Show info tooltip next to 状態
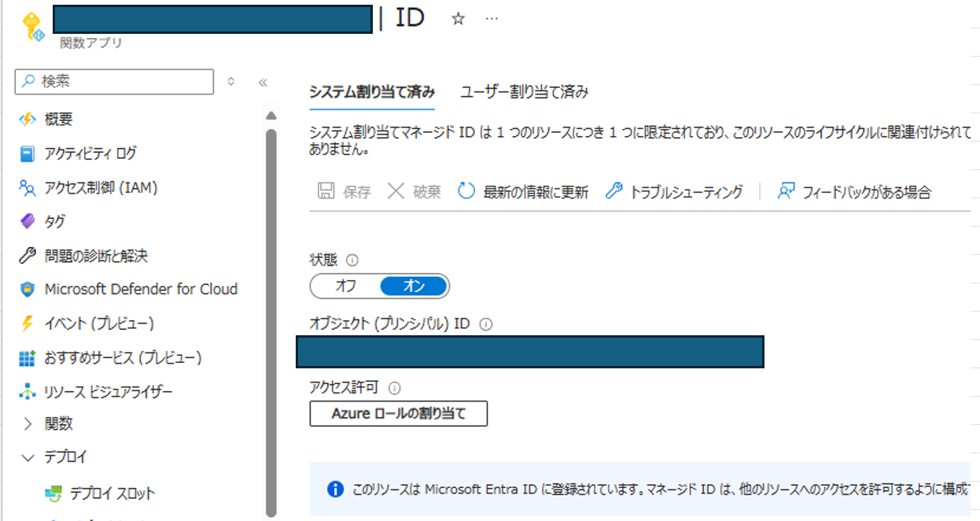The width and height of the screenshot is (980, 521). [353, 260]
